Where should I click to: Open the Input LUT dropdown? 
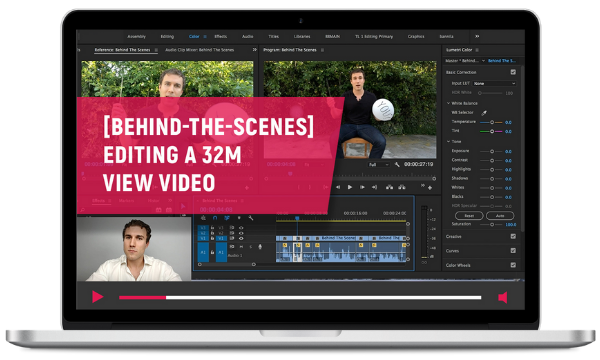click(494, 83)
